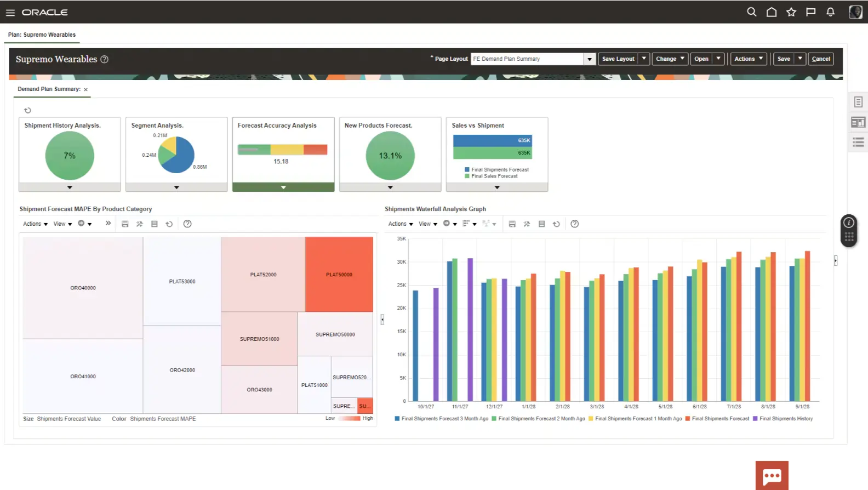The image size is (868, 490).
Task: Expand the Segment Analysis tile
Action: click(x=176, y=187)
